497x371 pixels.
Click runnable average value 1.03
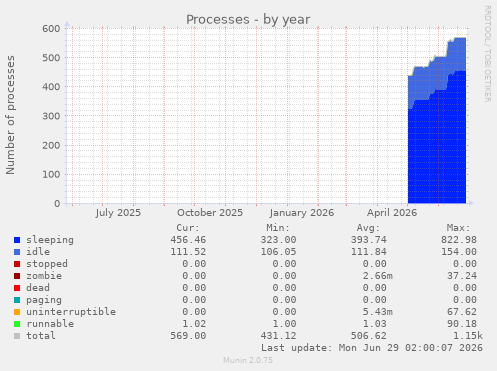point(375,324)
